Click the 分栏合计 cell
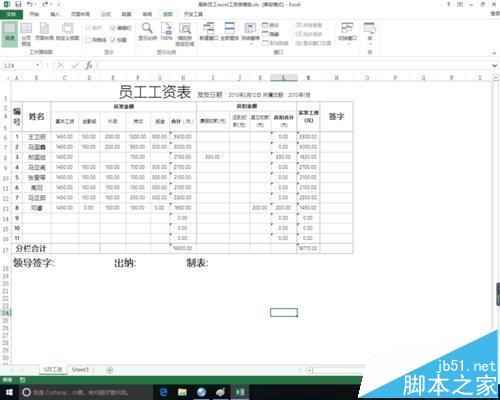Screen dimensions: 500x400 click(x=31, y=248)
